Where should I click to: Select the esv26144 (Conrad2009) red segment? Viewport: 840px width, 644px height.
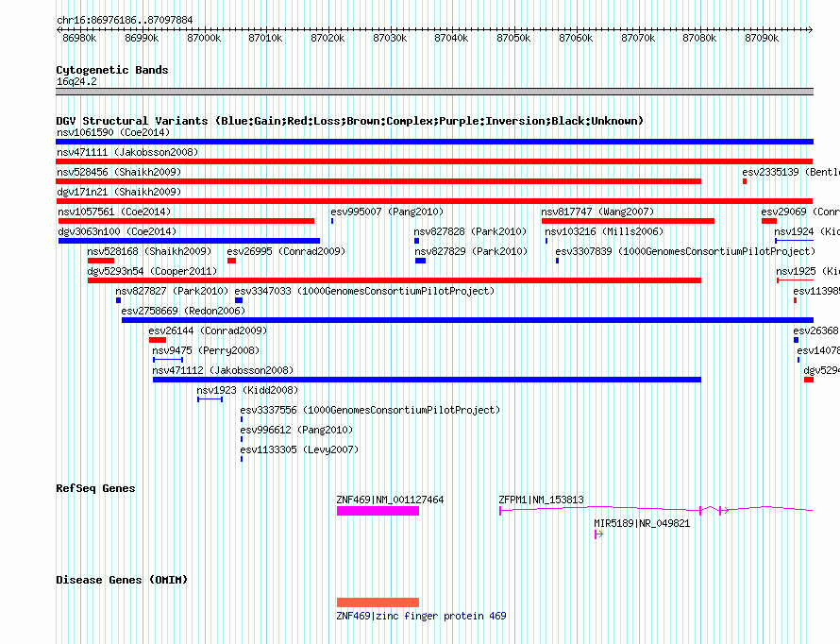pos(158,340)
